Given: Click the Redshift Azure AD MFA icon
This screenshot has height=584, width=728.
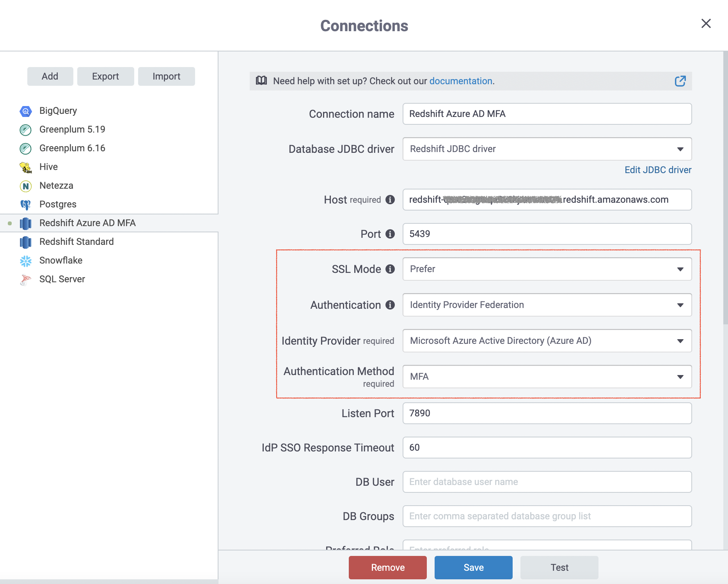Looking at the screenshot, I should click(x=26, y=223).
